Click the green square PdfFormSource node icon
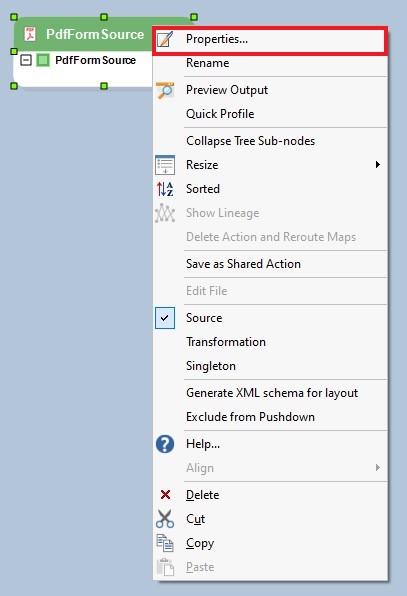Screen dimensions: 407x596 click(43, 60)
